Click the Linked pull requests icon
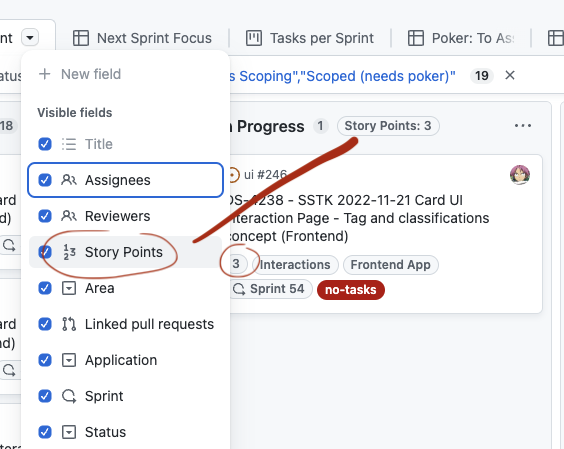 tap(69, 324)
